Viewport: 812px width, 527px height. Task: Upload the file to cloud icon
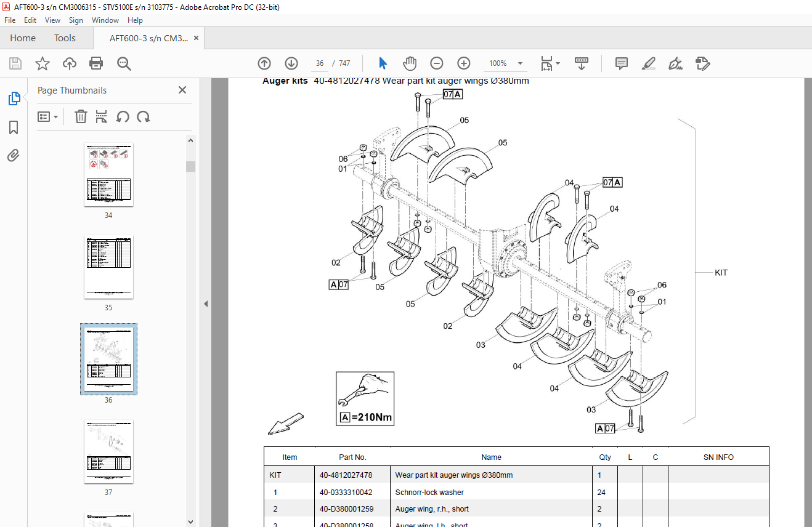coord(70,63)
